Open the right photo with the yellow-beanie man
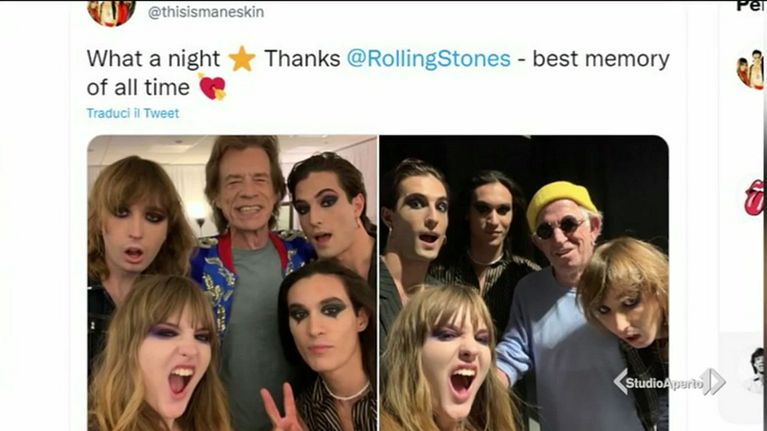The width and height of the screenshot is (767, 431). [x=524, y=283]
